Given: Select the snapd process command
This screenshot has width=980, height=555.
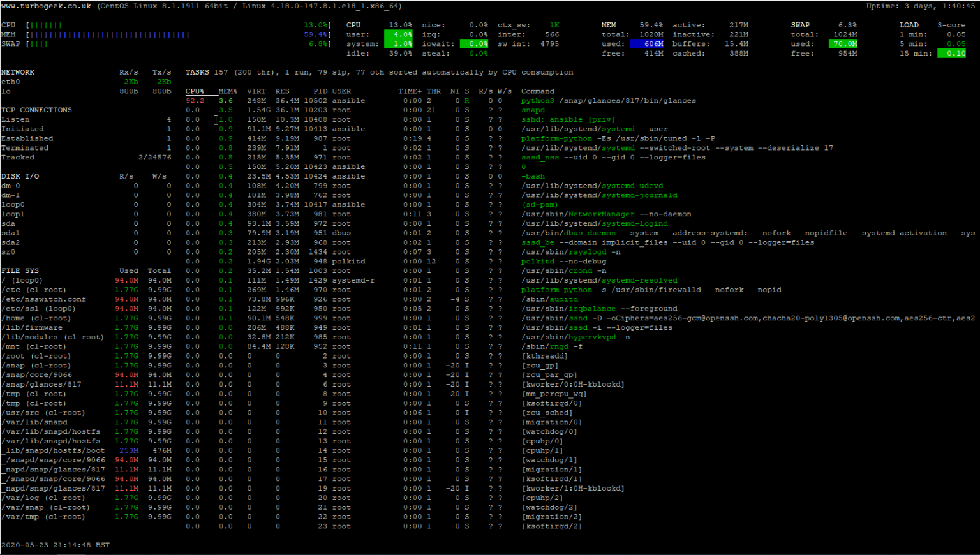Looking at the screenshot, I should pos(533,110).
